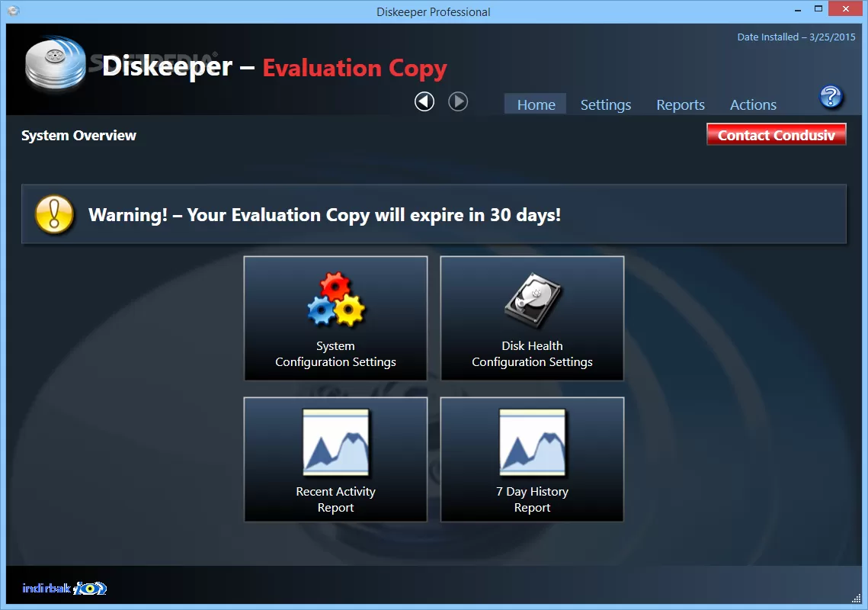Click the 7 Day History chart icon
The height and width of the screenshot is (610, 868).
pyautogui.click(x=533, y=442)
